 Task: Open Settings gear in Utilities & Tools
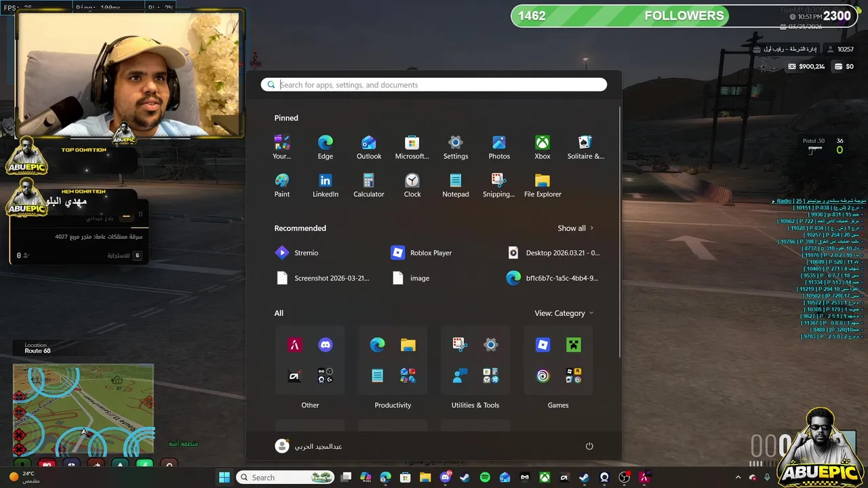coord(491,345)
